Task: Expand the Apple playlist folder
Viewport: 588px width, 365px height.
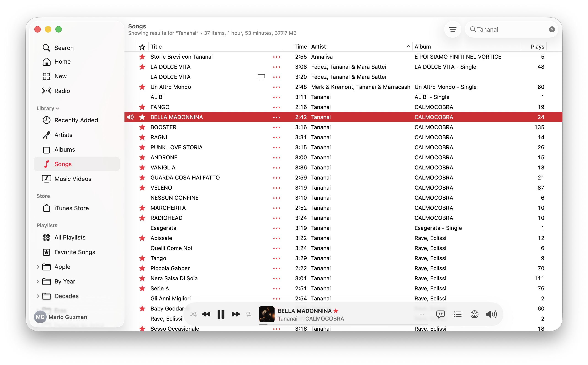Action: point(38,267)
